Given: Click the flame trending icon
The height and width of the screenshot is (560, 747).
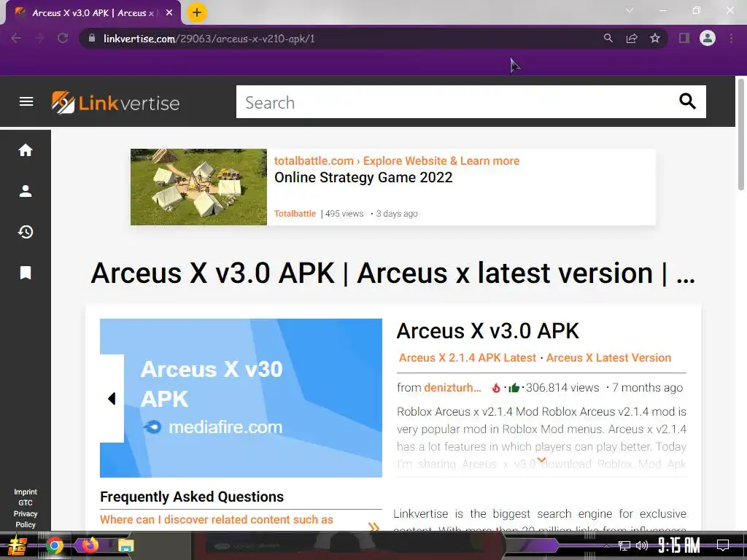Looking at the screenshot, I should click(x=496, y=388).
